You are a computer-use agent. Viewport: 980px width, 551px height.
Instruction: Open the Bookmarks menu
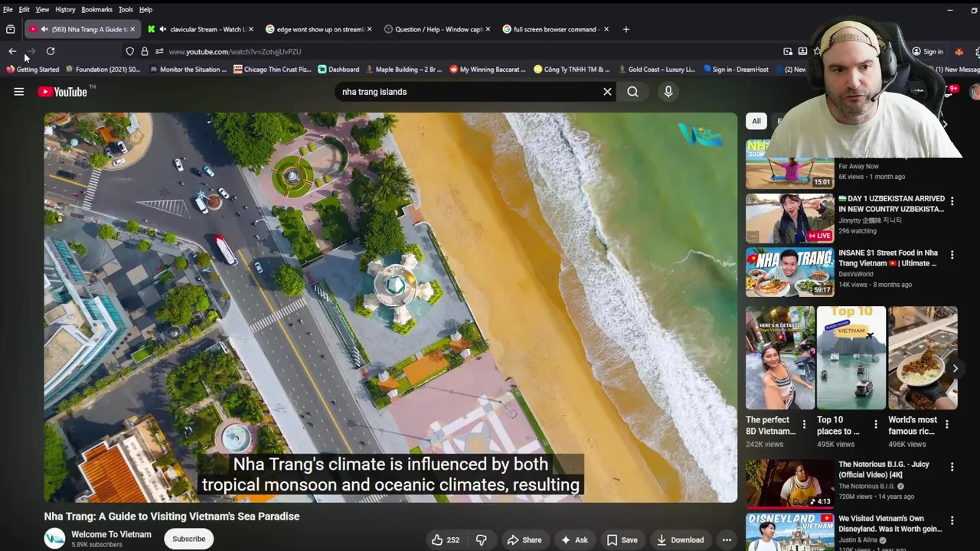coord(96,9)
